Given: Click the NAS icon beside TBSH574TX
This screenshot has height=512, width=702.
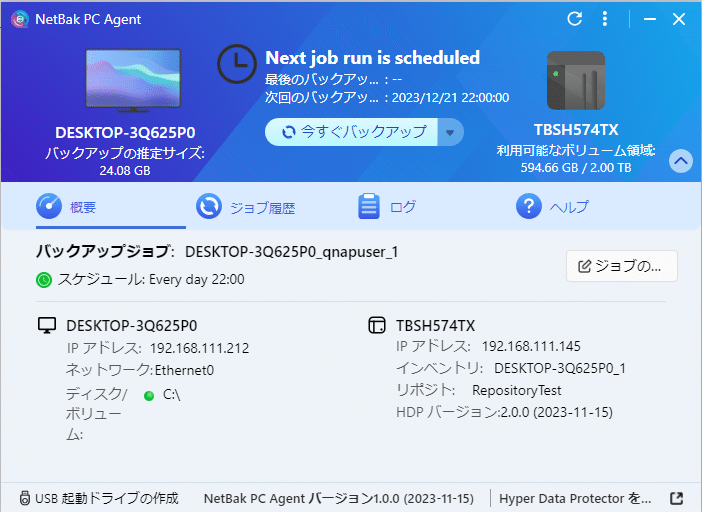Looking at the screenshot, I should pos(377,325).
